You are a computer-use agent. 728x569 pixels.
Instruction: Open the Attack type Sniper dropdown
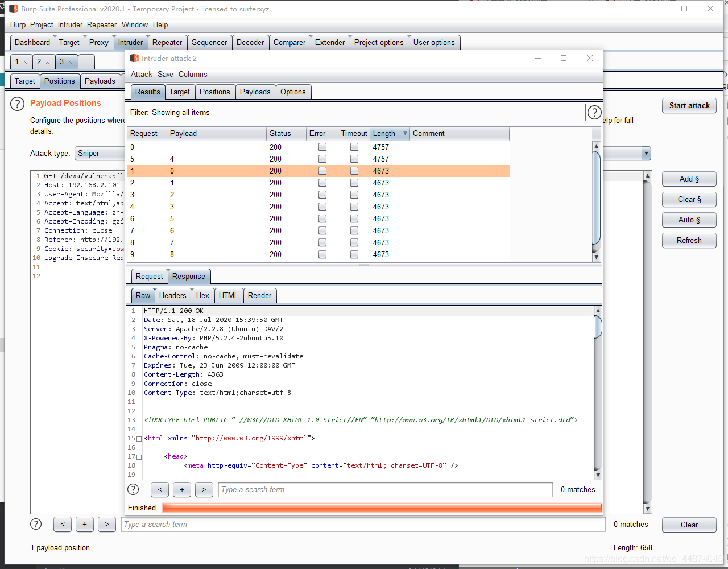pos(646,154)
